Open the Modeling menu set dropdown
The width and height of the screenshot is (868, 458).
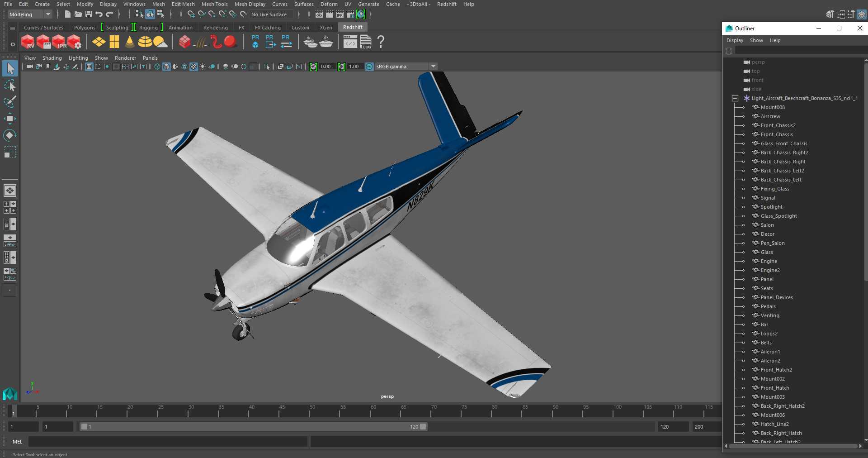click(x=30, y=14)
